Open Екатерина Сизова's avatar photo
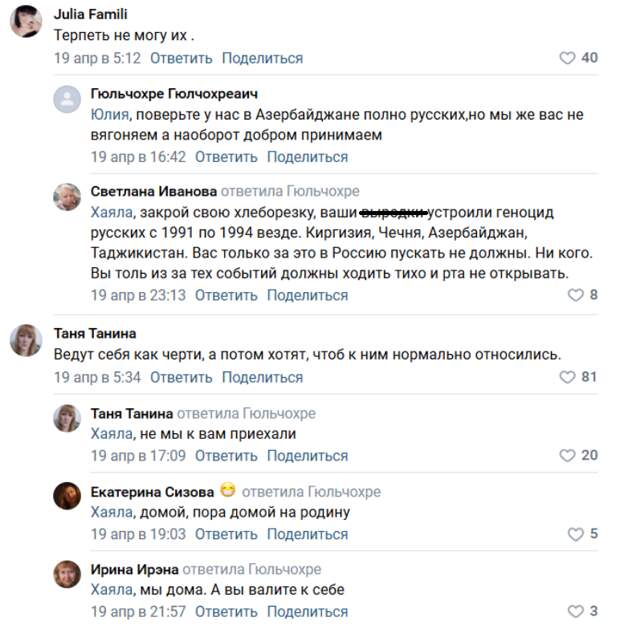This screenshot has width=620, height=625. click(x=67, y=496)
